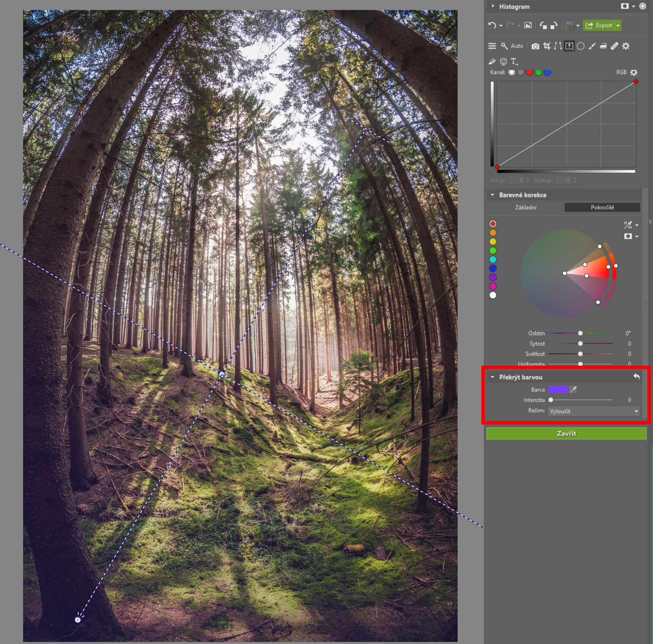Select the red curve channel
The image size is (653, 644).
tap(530, 72)
